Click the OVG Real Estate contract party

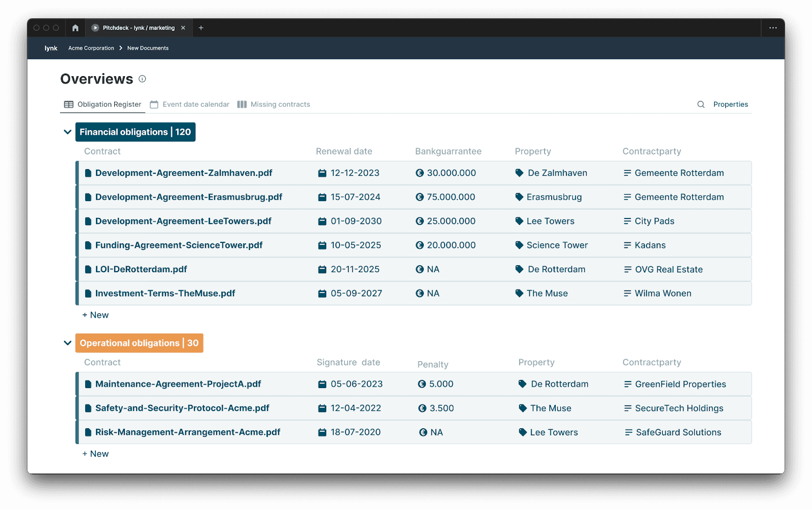tap(669, 270)
